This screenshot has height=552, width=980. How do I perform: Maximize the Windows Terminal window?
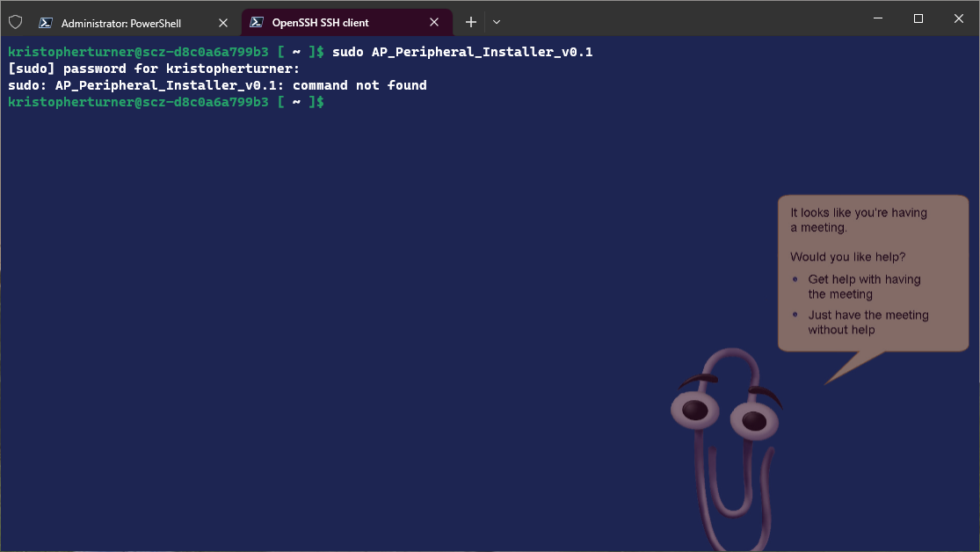tap(918, 18)
